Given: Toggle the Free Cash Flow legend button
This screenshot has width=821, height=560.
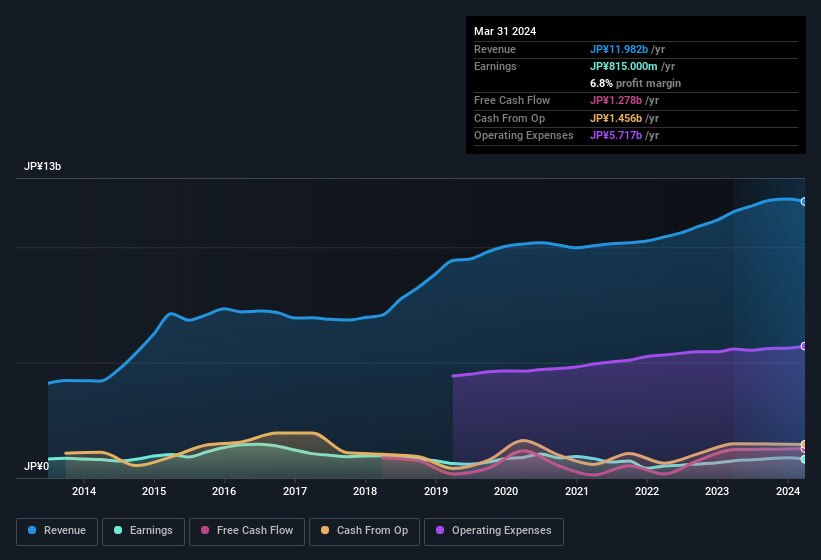Looking at the screenshot, I should coord(247,531).
